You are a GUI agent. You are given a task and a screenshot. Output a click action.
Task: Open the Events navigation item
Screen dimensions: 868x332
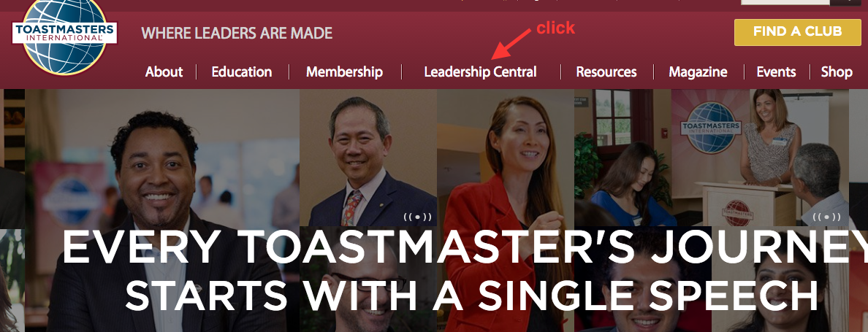pos(776,72)
